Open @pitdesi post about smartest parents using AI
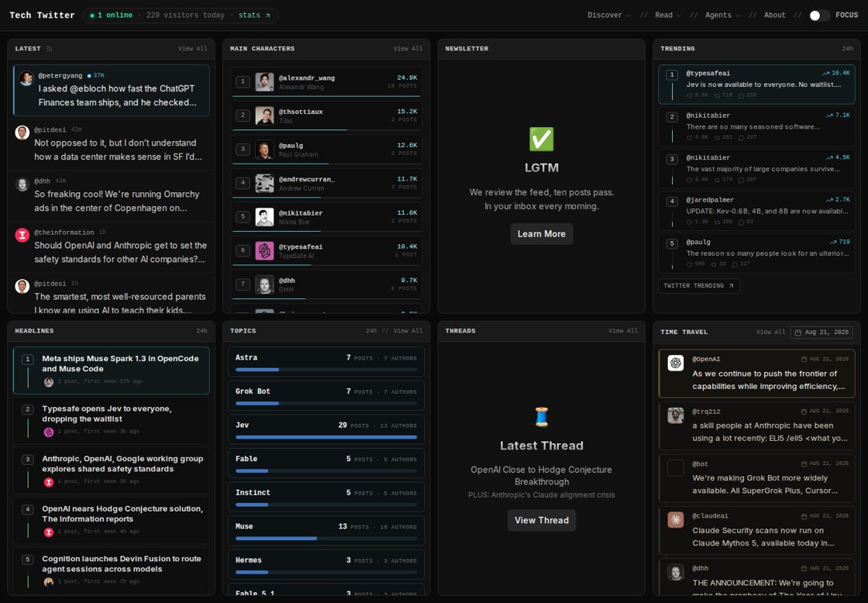The height and width of the screenshot is (603, 868). tap(112, 295)
